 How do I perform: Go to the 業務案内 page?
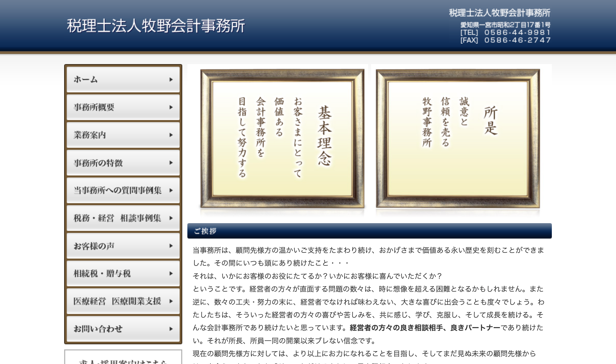pos(90,135)
